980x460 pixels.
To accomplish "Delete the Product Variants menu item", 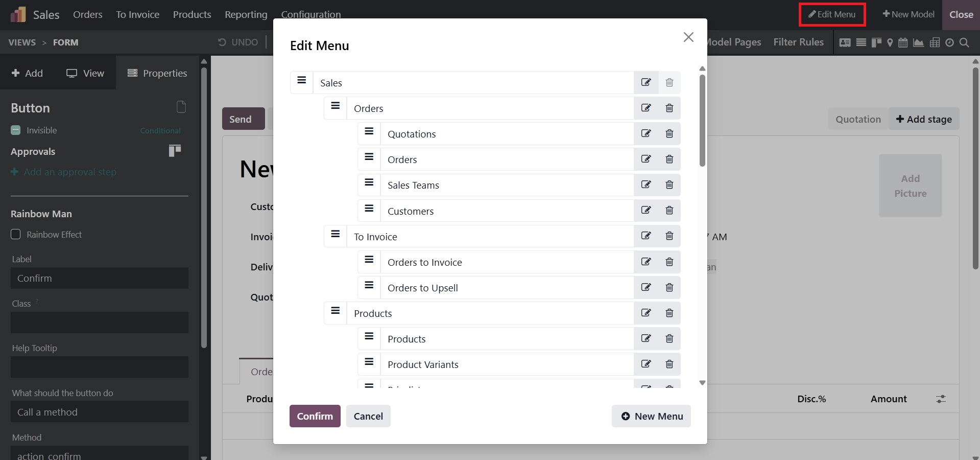I will pyautogui.click(x=669, y=364).
